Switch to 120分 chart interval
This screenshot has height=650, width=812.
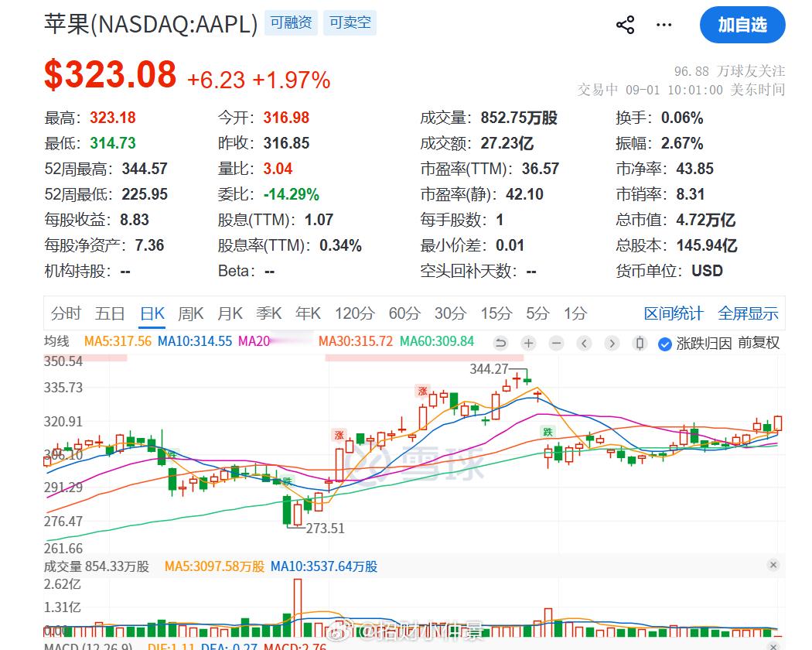point(355,313)
